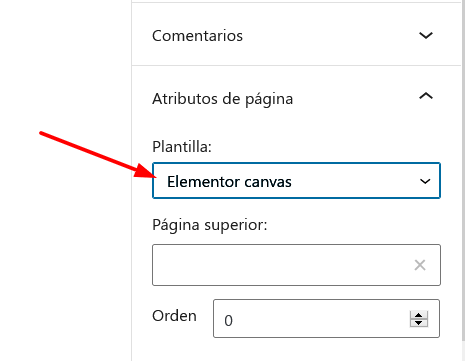Viewport: 465px width, 361px height.
Task: Click the Orden label
Action: click(174, 316)
